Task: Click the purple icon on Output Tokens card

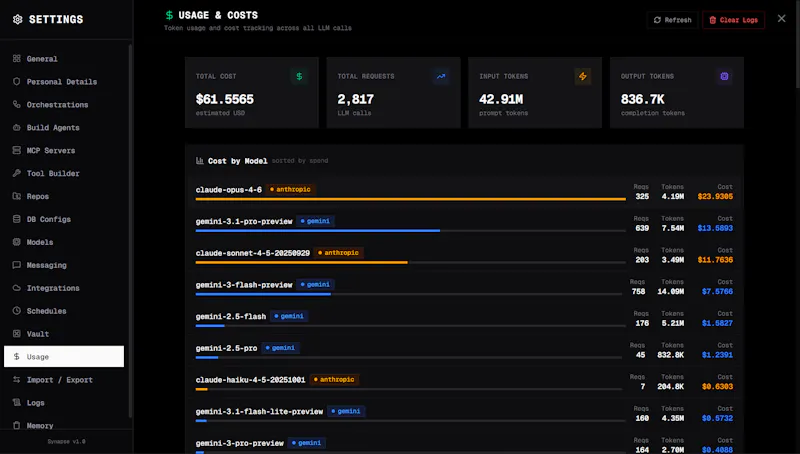Action: tap(724, 77)
